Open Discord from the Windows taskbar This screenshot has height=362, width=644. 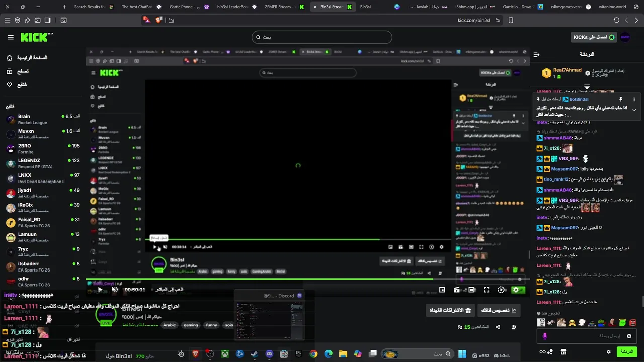(x=269, y=354)
